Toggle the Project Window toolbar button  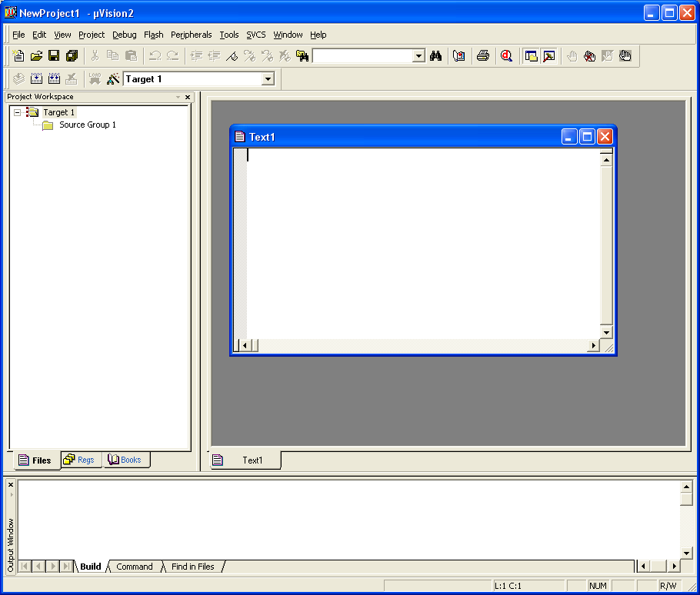point(531,56)
